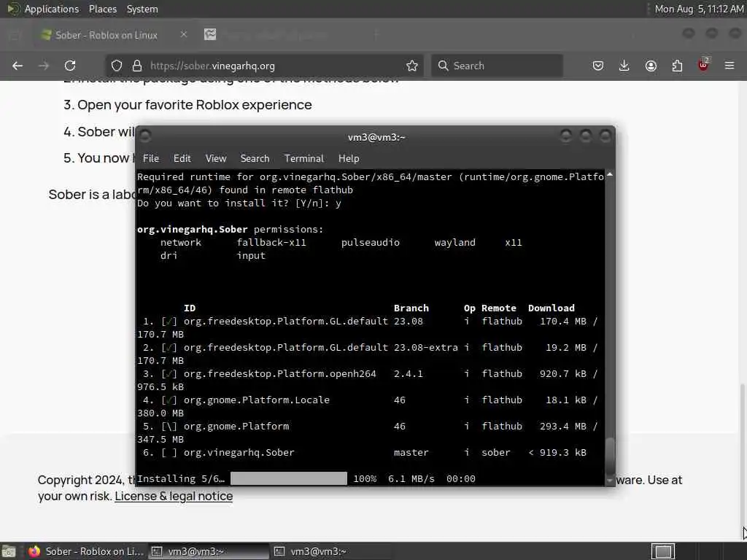The image size is (747, 560).
Task: Click the show desktop icon in taskbar
Action: click(9, 551)
